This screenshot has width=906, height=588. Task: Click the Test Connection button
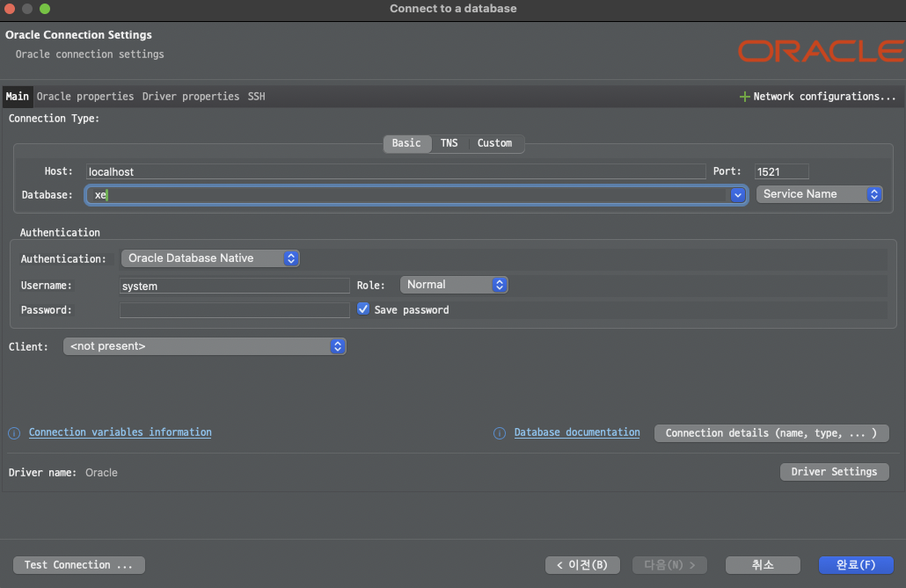[x=79, y=565]
